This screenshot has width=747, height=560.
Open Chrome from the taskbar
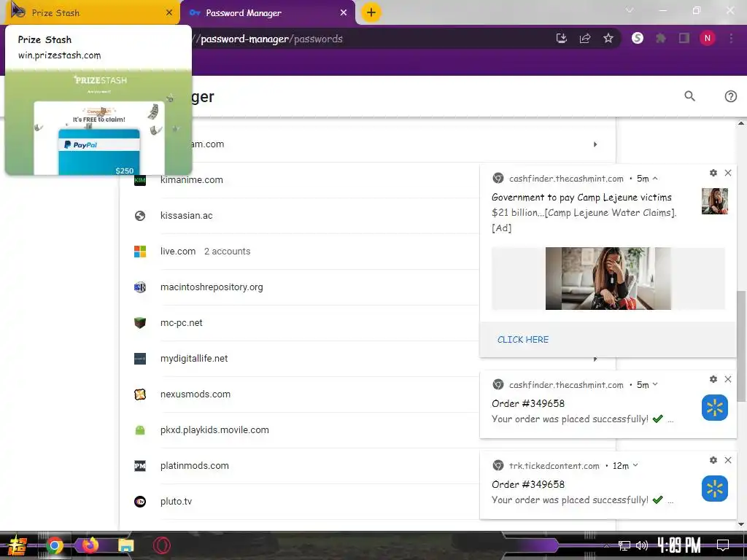click(54, 545)
